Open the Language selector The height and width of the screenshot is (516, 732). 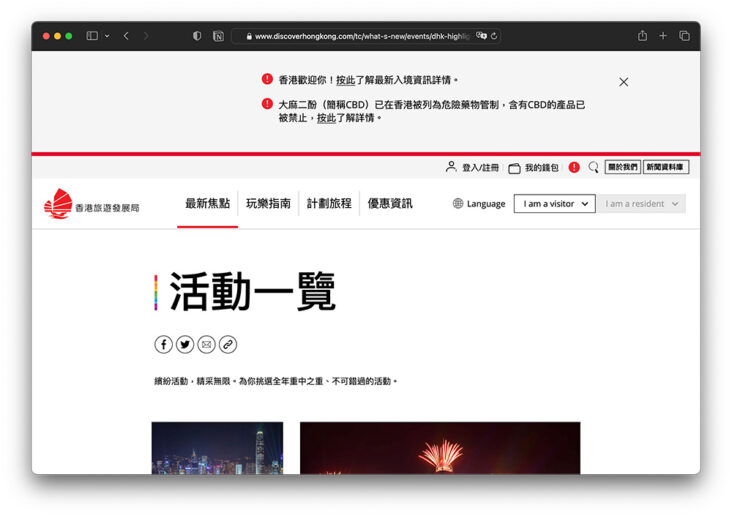479,204
